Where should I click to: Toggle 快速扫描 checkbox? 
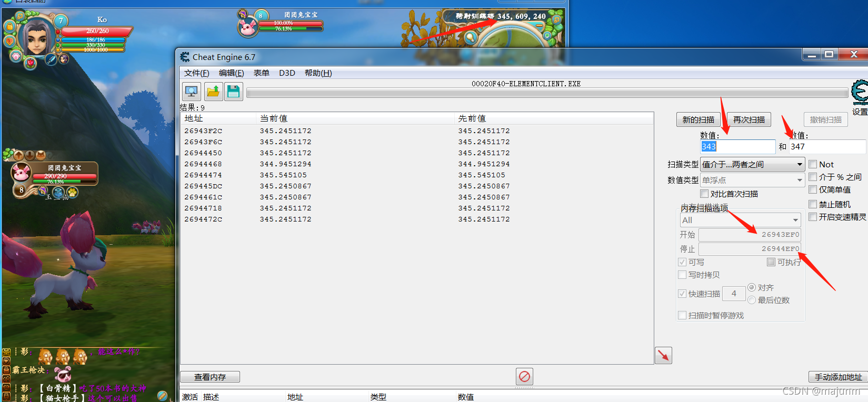click(x=682, y=294)
